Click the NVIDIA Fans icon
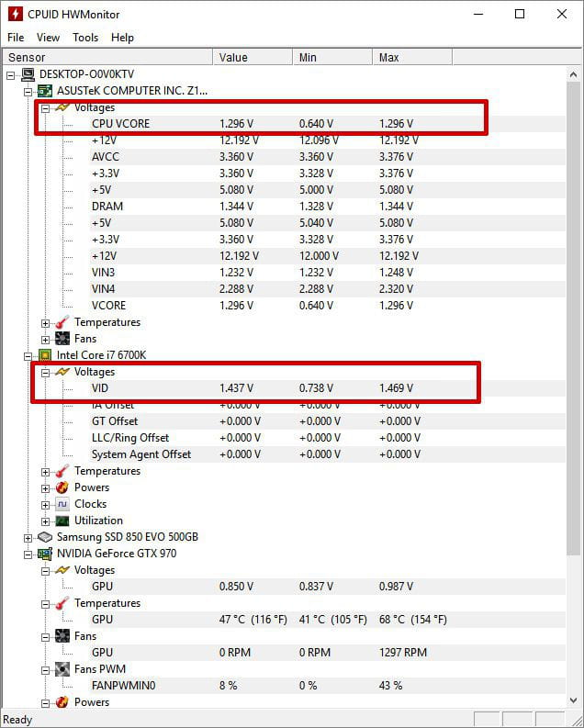 pos(62,636)
